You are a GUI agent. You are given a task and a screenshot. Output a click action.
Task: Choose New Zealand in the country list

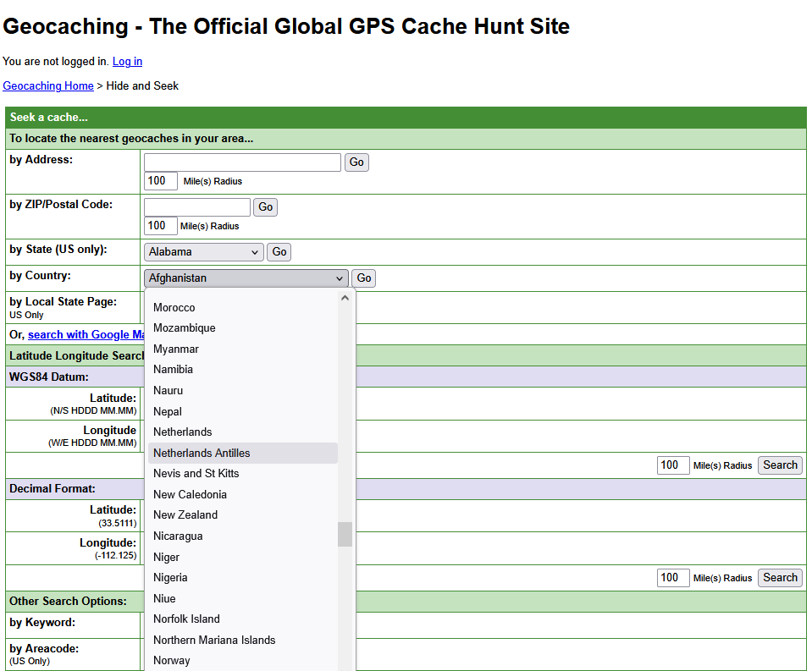tap(185, 514)
